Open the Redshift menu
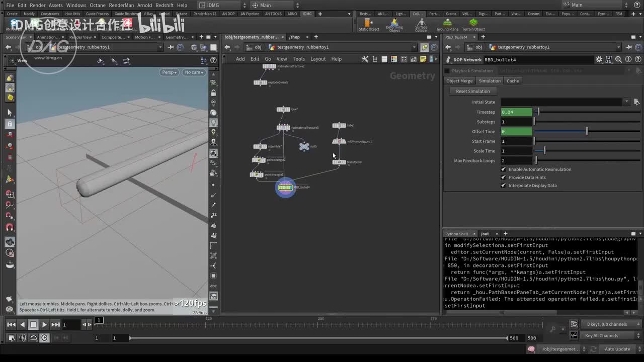644x362 pixels. coord(165,5)
